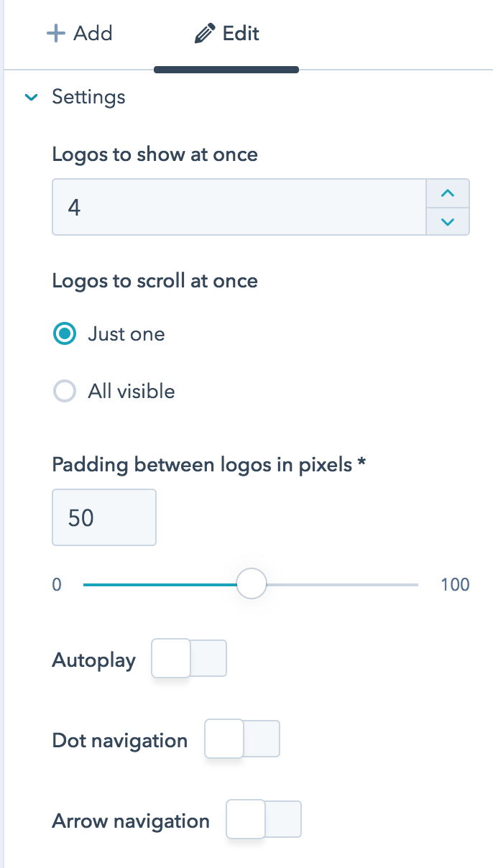Turn on Dot navigation toggle
This screenshot has width=493, height=868.
(x=242, y=739)
